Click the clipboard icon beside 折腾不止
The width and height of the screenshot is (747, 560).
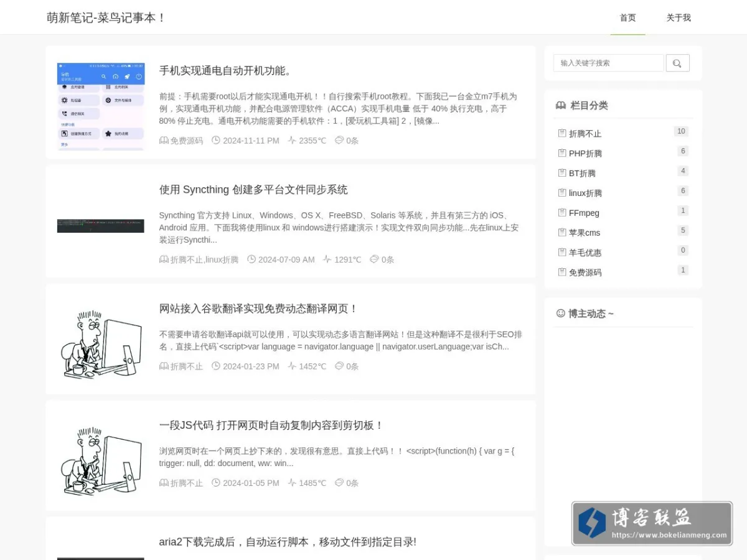point(562,133)
